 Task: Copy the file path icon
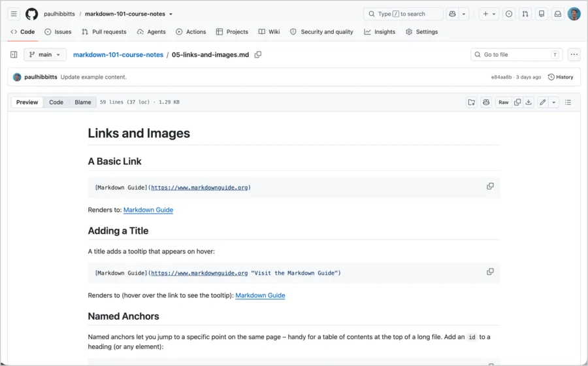coord(258,55)
